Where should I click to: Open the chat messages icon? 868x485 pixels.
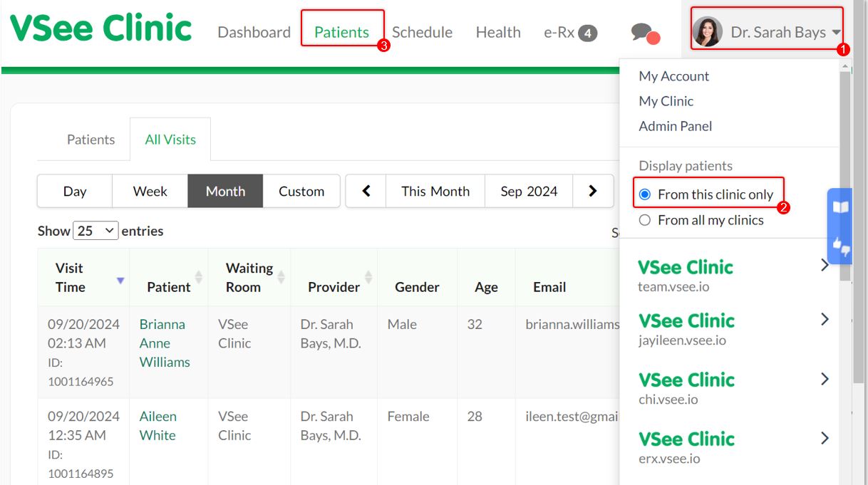pos(644,33)
